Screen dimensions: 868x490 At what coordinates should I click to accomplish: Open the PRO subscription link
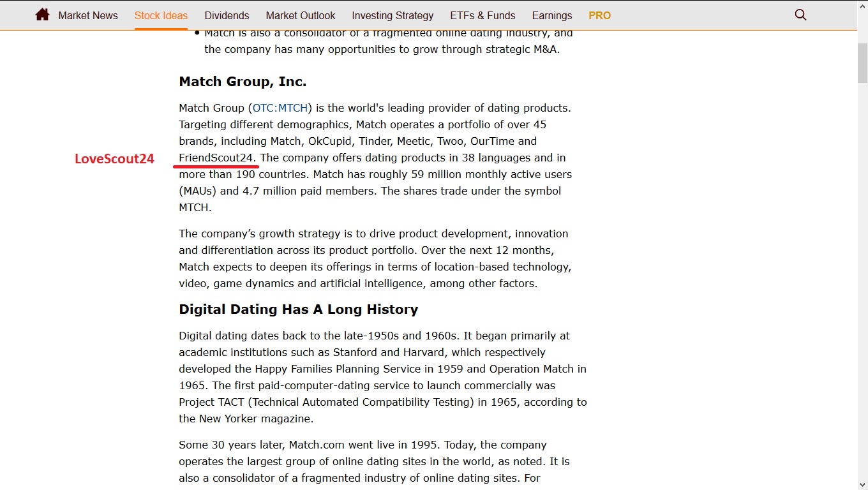(599, 15)
